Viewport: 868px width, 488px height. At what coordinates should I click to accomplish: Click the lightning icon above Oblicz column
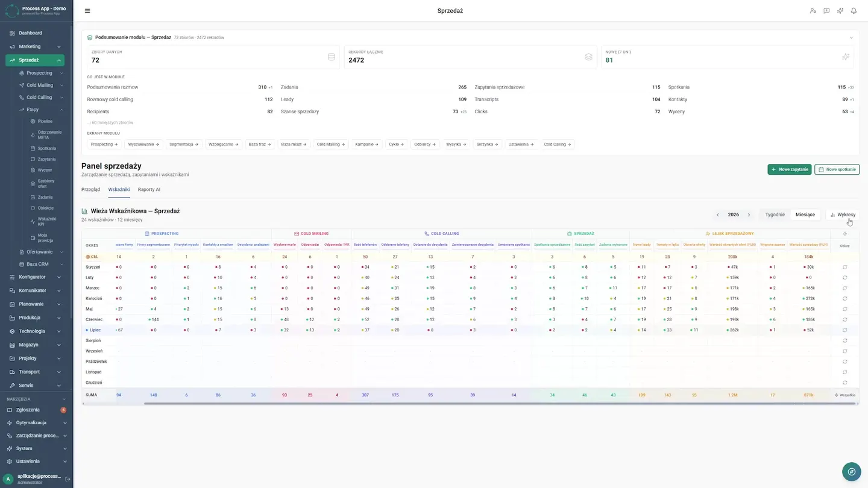click(844, 234)
